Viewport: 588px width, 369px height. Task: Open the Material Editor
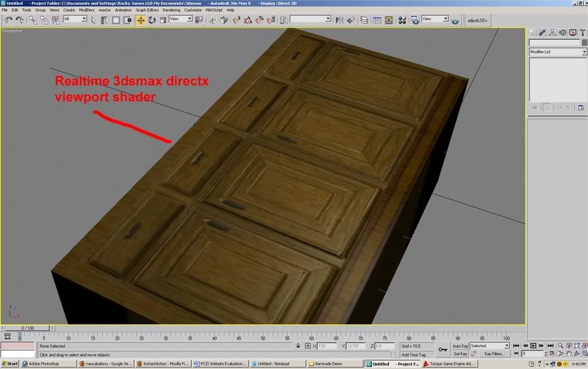click(x=402, y=20)
